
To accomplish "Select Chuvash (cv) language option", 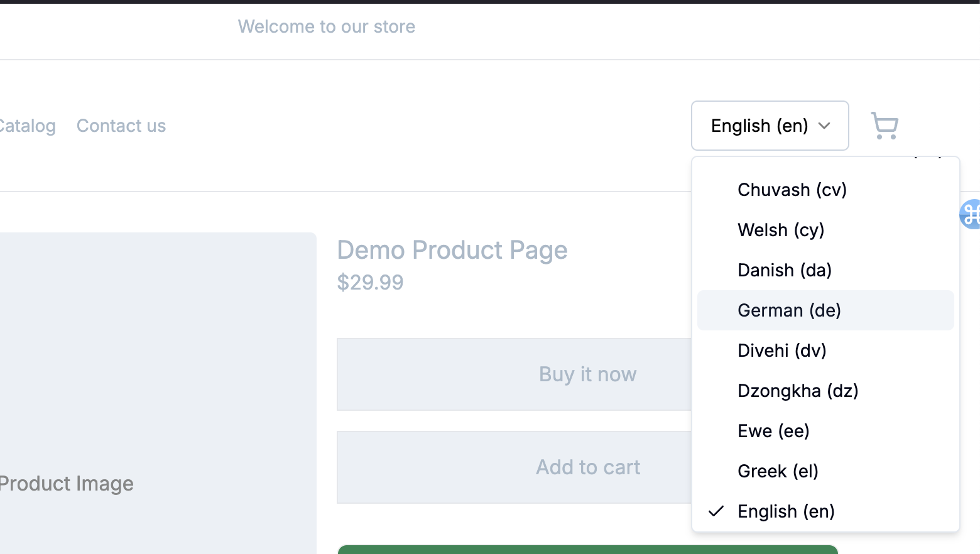I will click(792, 190).
